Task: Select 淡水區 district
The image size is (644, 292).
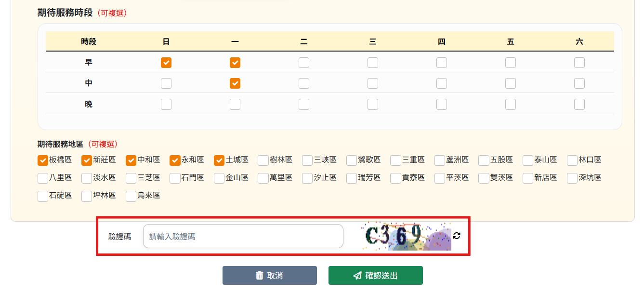Action: (x=86, y=178)
